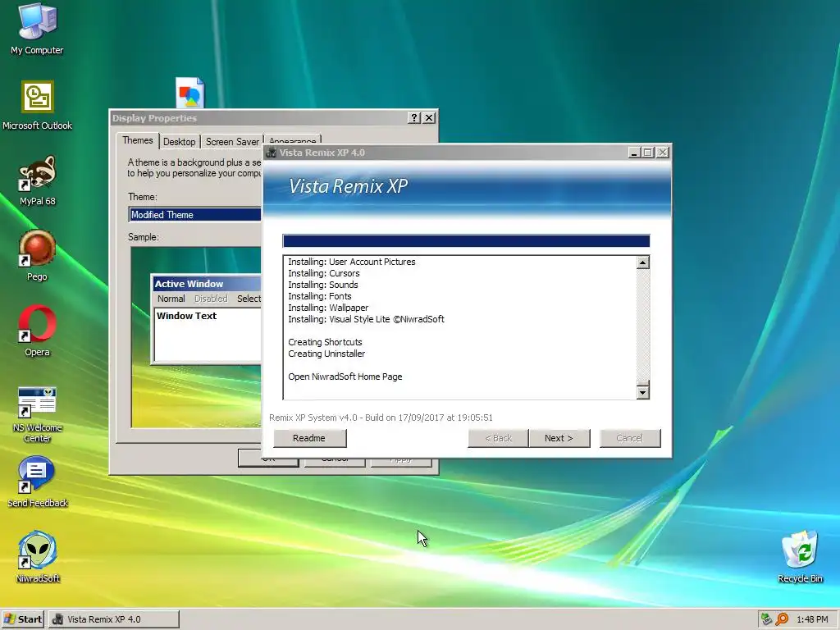Viewport: 840px width, 630px height.
Task: Click 'Installing: Fonts' log line
Action: (320, 296)
